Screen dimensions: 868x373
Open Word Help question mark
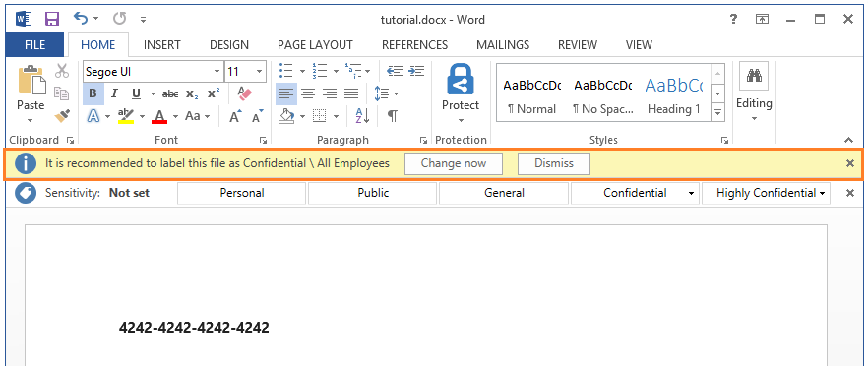pyautogui.click(x=733, y=19)
